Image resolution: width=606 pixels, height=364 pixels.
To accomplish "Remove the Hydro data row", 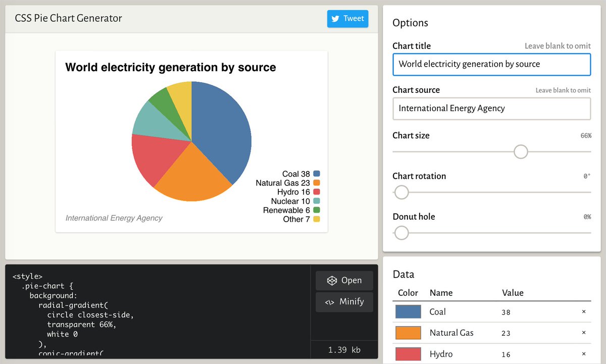I will click(x=584, y=354).
